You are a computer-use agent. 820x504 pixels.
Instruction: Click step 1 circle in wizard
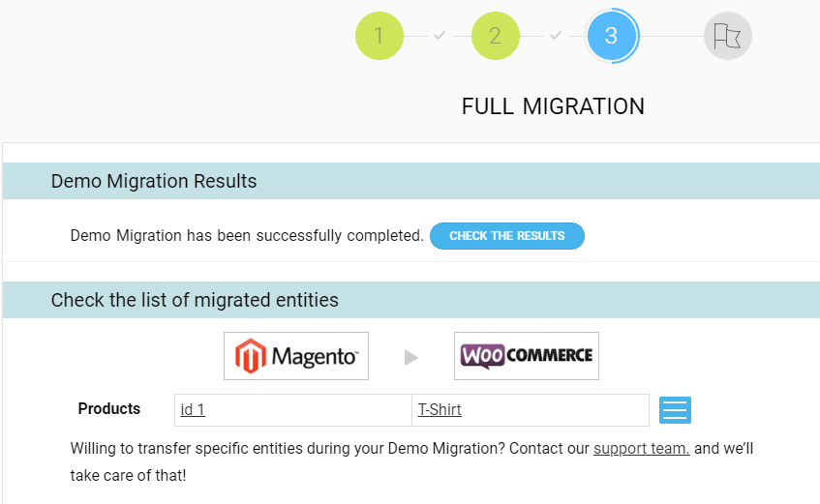(379, 36)
